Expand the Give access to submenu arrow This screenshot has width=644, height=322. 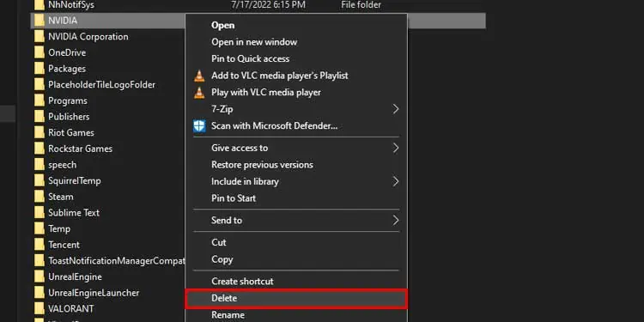pyautogui.click(x=396, y=148)
